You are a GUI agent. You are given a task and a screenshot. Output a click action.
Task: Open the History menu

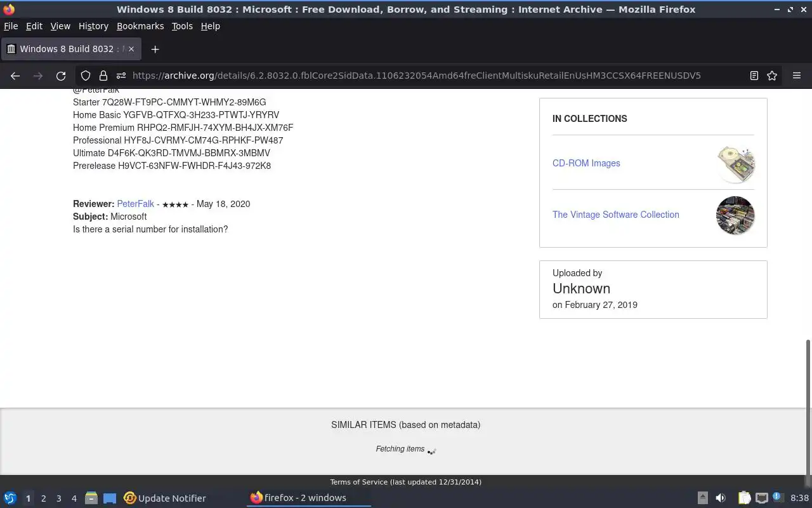pyautogui.click(x=93, y=26)
